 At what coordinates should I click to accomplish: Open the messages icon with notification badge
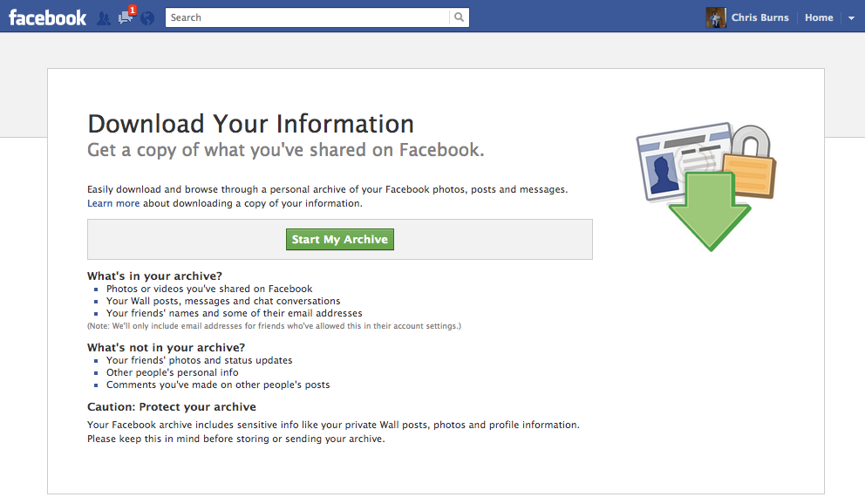point(124,18)
